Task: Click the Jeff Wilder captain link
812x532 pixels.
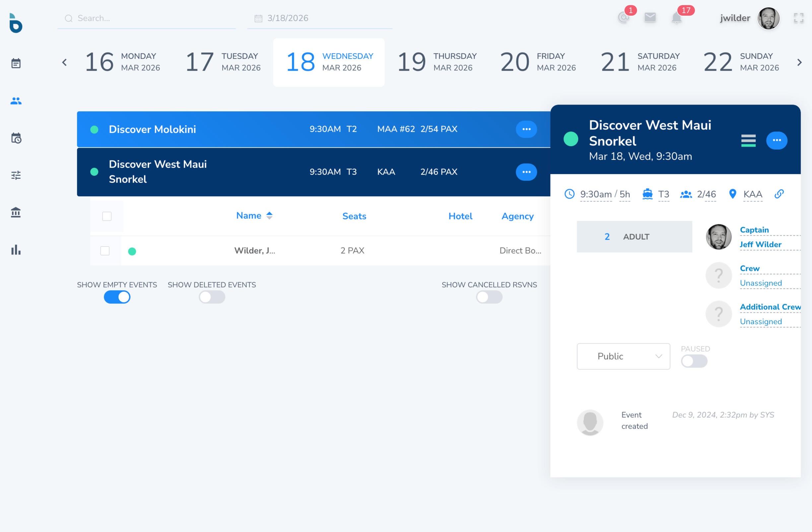Action: tap(761, 244)
